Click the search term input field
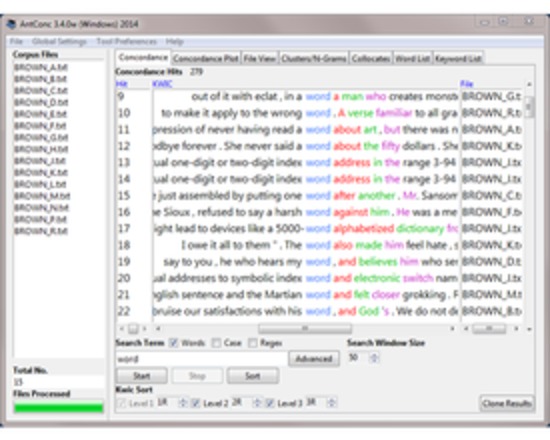The image size is (550, 440). click(x=201, y=359)
